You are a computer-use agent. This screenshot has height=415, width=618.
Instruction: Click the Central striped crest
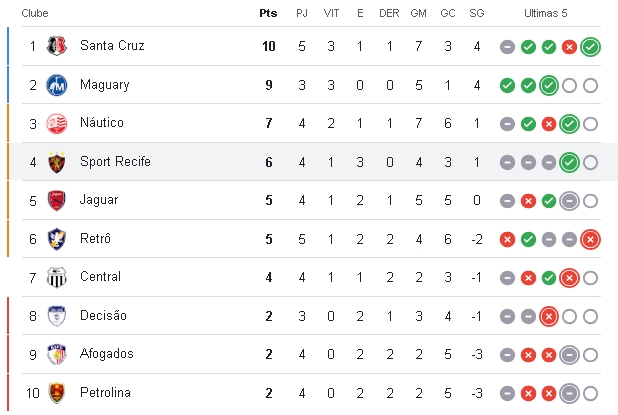(x=56, y=277)
